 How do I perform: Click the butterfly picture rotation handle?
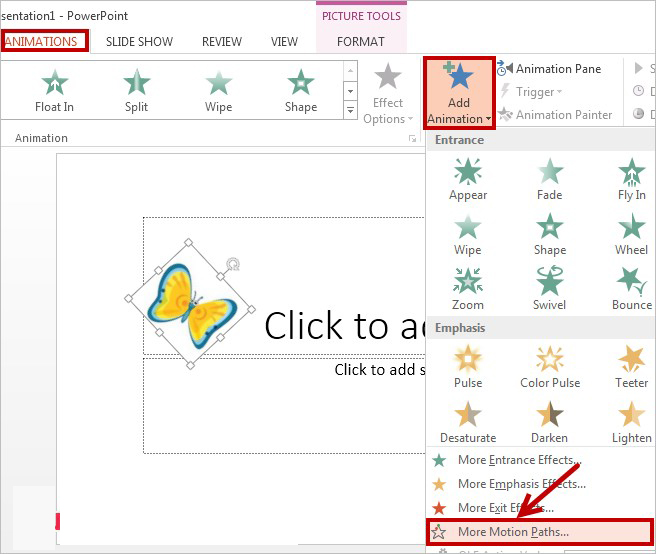tap(233, 264)
